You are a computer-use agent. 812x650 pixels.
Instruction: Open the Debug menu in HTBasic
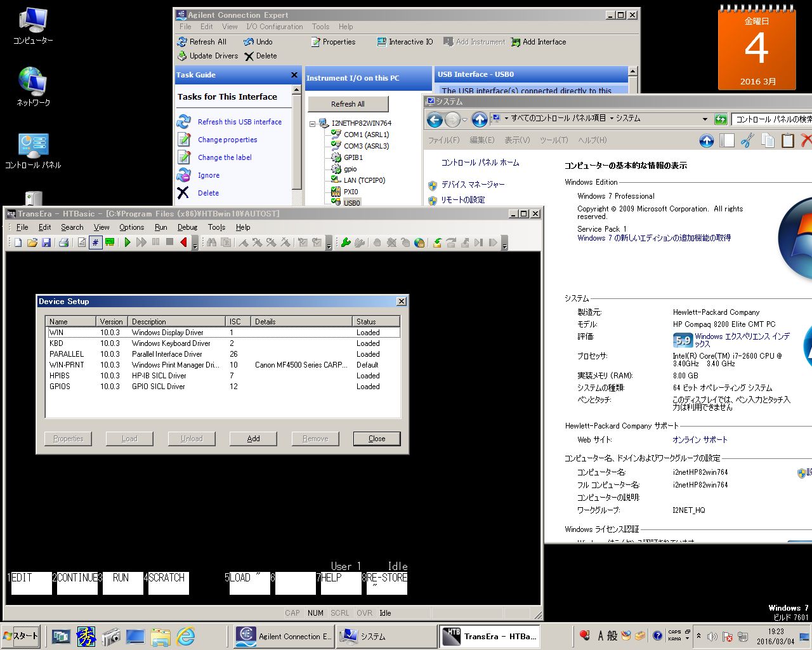pyautogui.click(x=187, y=227)
